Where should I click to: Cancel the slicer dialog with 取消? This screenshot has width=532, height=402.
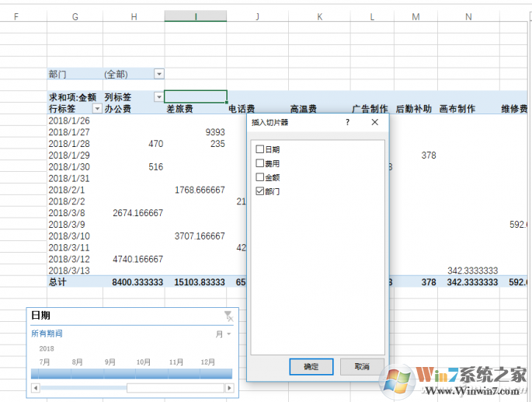coord(362,366)
